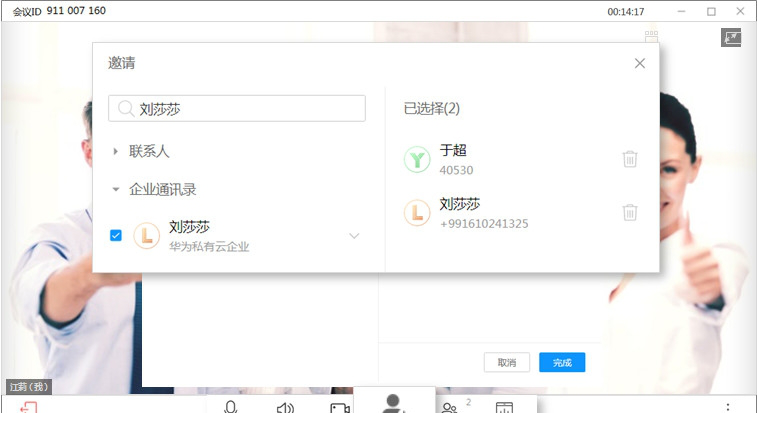Click the invite participant icon

[394, 404]
